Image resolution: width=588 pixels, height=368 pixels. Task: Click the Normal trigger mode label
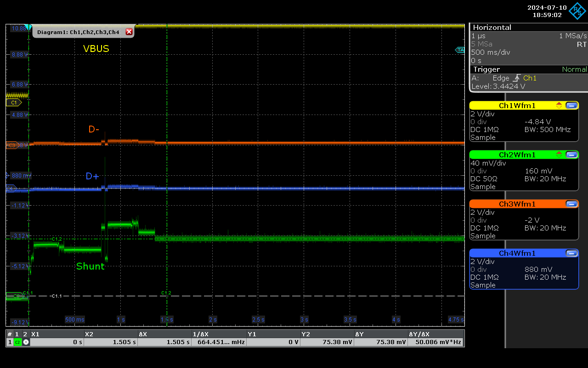click(x=574, y=69)
